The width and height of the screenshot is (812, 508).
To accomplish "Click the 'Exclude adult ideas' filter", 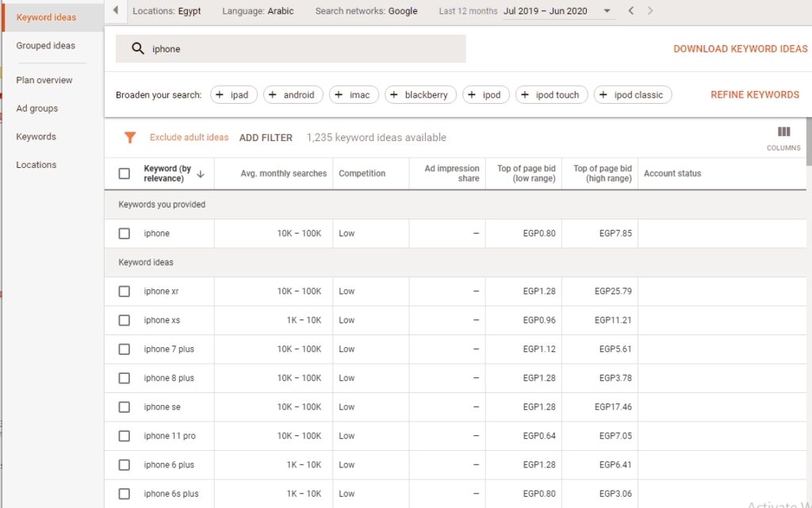I will (x=189, y=137).
